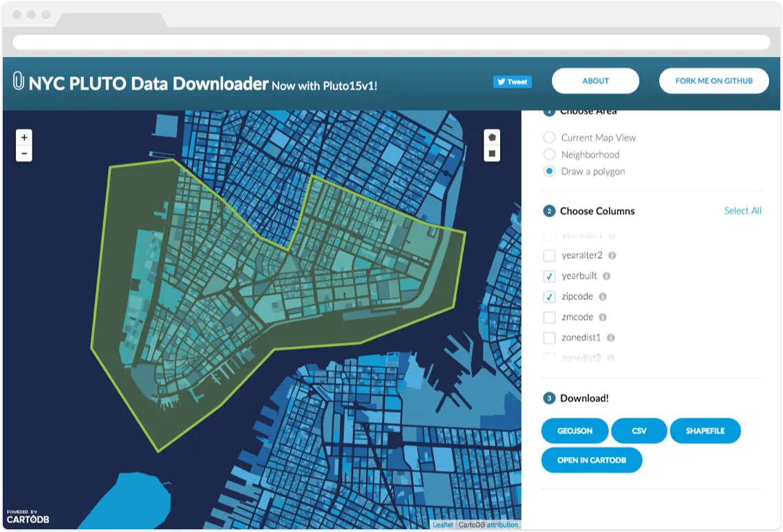
Task: Select Draw a polygon radio option
Action: pyautogui.click(x=549, y=171)
